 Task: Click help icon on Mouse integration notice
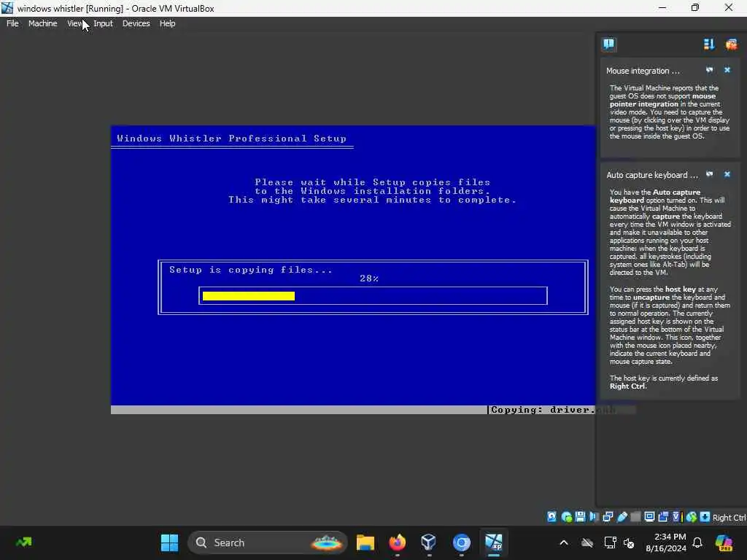[x=709, y=70]
